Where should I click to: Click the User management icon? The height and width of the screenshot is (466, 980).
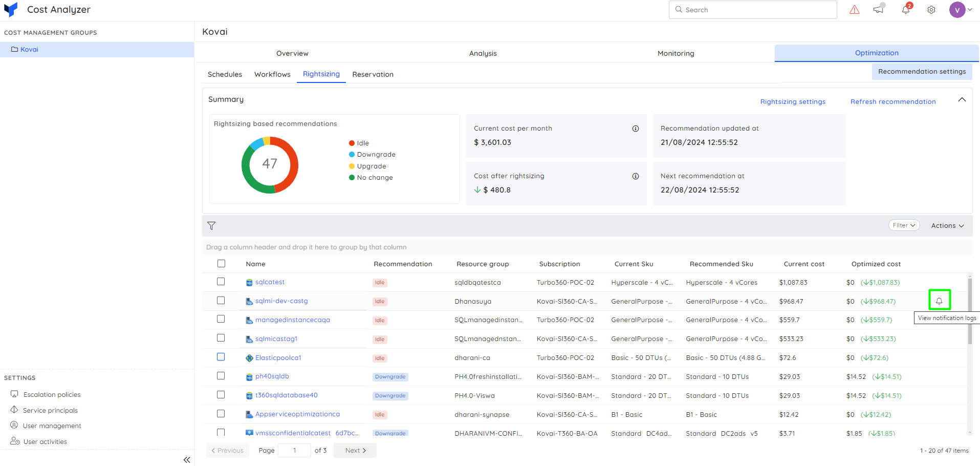[14, 425]
